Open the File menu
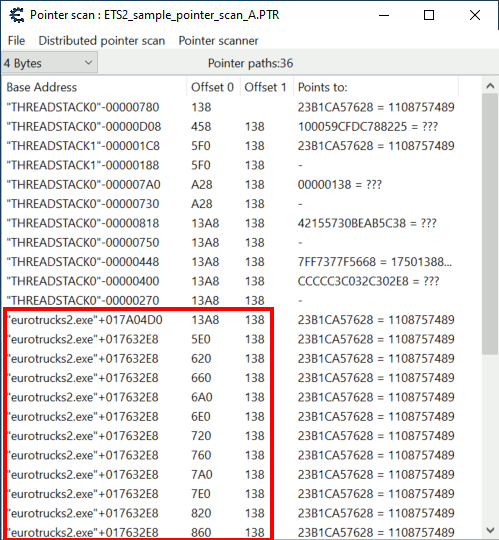 pyautogui.click(x=17, y=41)
